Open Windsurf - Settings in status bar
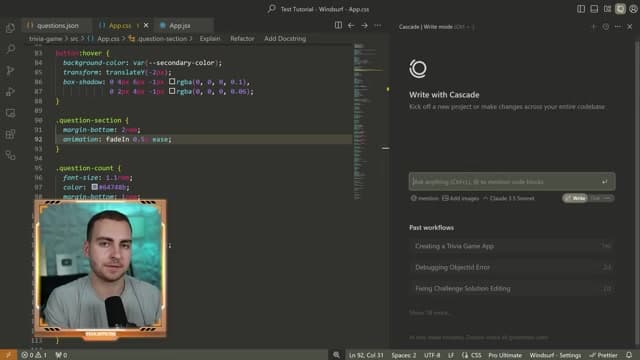This screenshot has width=640, height=360. pyautogui.click(x=555, y=355)
